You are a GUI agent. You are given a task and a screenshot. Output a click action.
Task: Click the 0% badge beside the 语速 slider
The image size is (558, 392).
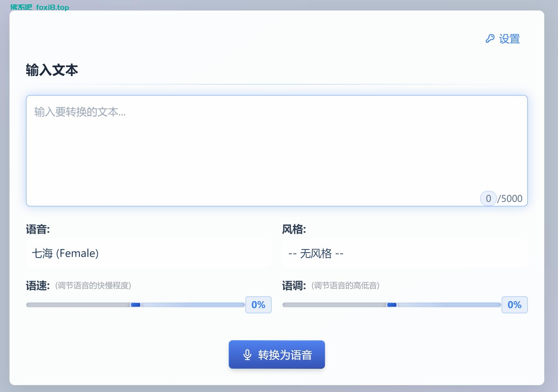[x=258, y=305]
